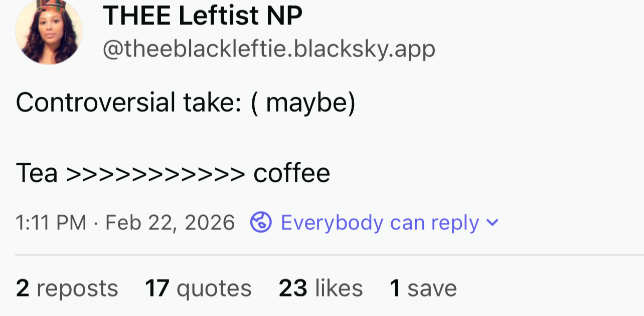Open the "quotes" list label
This screenshot has width=644, height=316.
pos(214,288)
